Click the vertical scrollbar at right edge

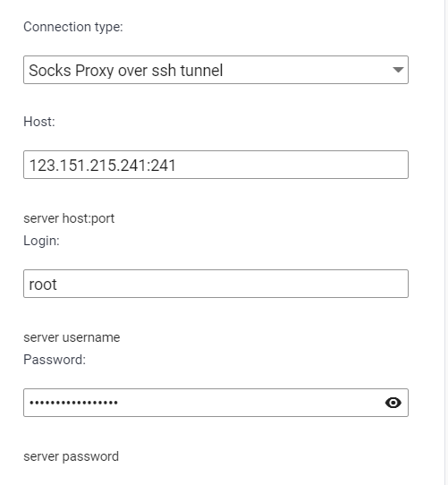pos(446,242)
